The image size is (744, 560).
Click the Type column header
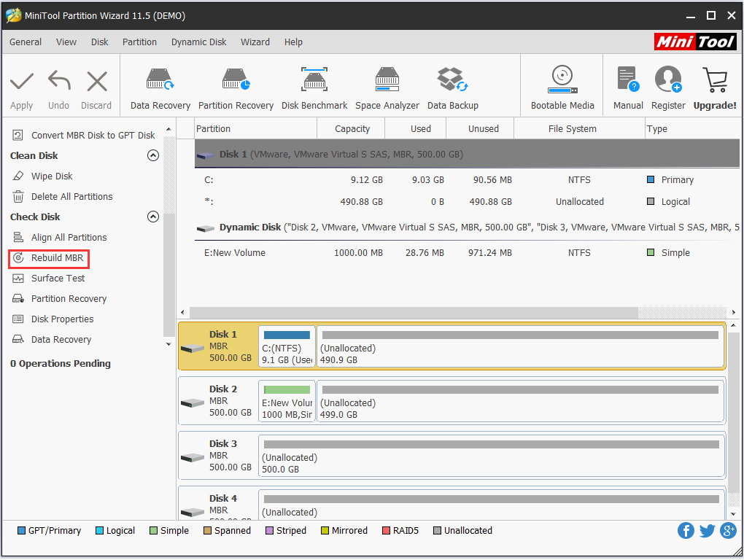coord(693,129)
